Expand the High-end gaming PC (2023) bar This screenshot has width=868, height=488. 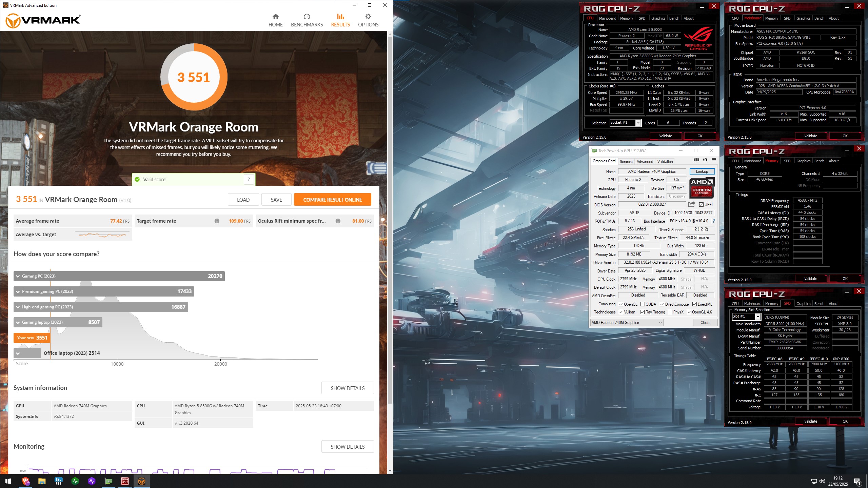pyautogui.click(x=101, y=307)
